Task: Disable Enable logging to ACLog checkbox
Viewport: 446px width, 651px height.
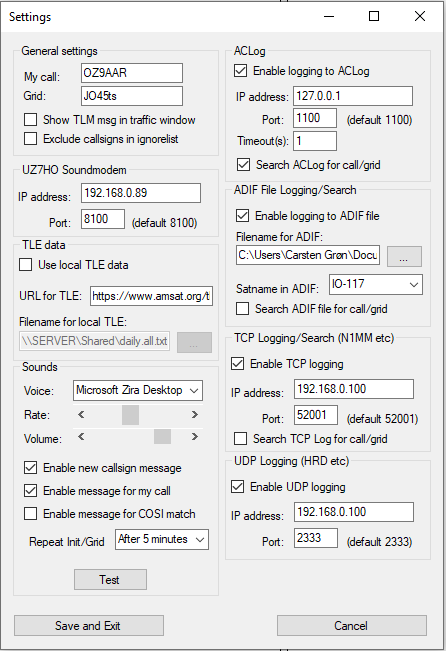Action: click(240, 71)
